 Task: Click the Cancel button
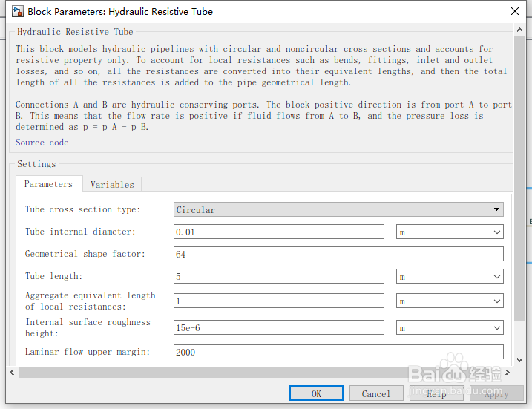[376, 393]
